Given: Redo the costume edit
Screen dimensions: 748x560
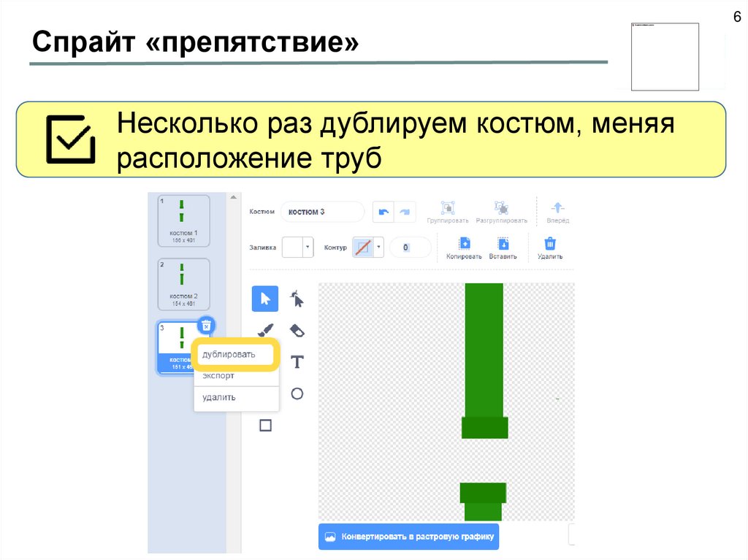Looking at the screenshot, I should [x=405, y=212].
